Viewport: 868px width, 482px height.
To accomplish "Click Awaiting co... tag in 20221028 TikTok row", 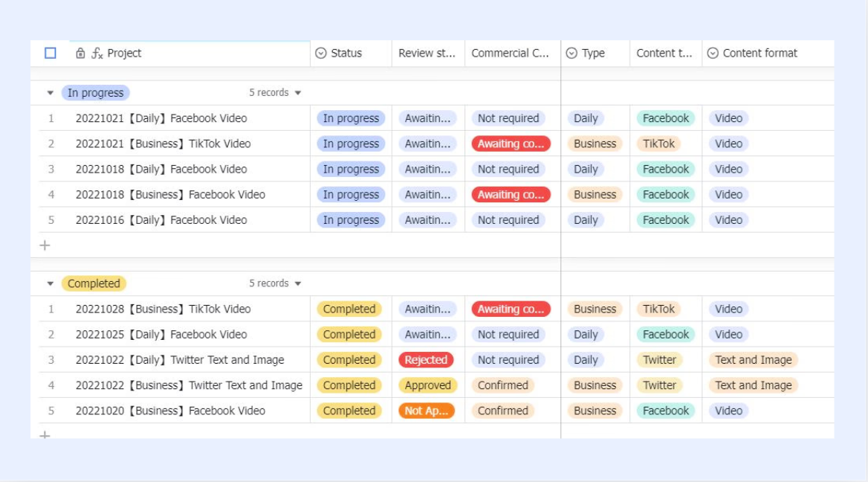I will [x=511, y=309].
